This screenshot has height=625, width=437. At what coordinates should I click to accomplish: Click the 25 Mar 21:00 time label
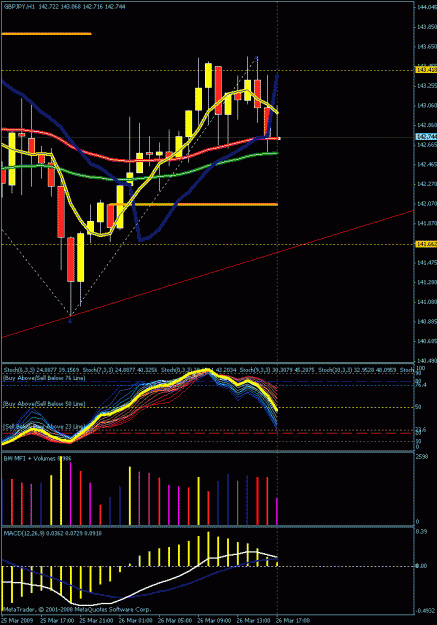(96, 621)
